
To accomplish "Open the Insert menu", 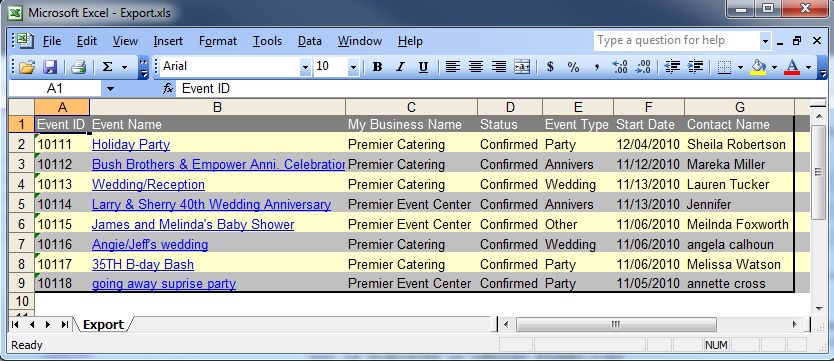I will tap(168, 41).
